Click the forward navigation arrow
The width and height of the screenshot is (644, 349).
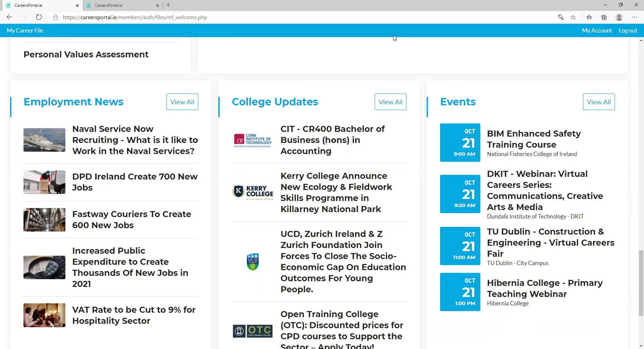coord(24,17)
